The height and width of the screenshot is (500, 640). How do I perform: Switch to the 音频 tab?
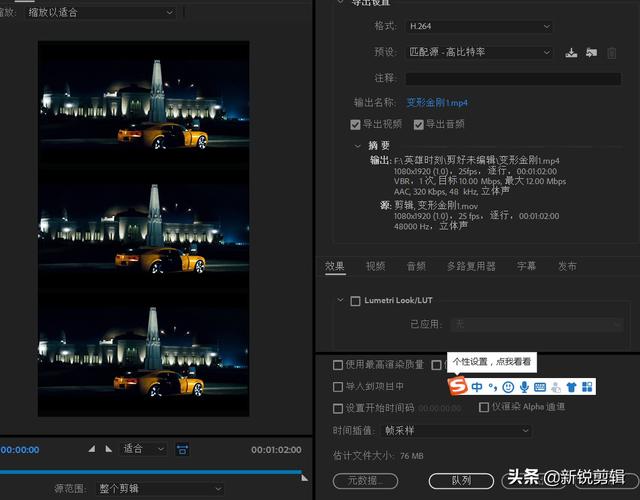point(416,266)
